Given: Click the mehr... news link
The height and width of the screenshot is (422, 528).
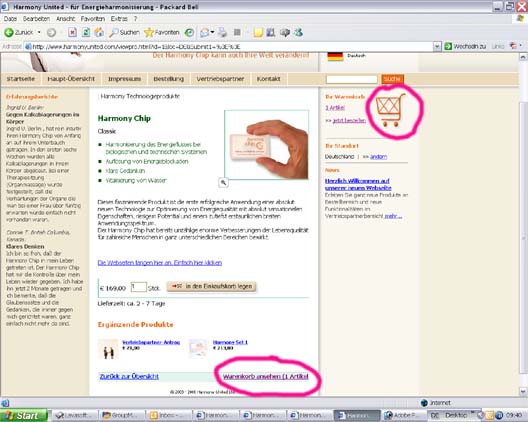Looking at the screenshot, I should click(393, 216).
